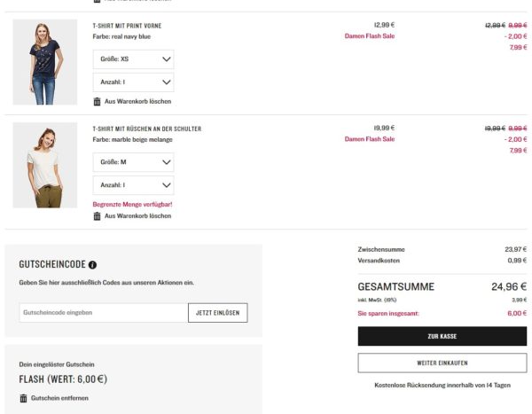Open the Größe XS size dropdown

(133, 59)
